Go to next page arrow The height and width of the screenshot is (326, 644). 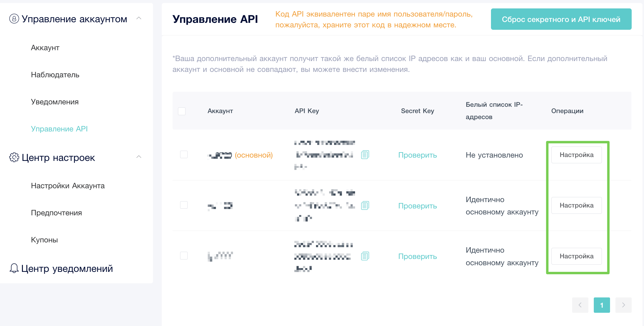click(x=623, y=305)
